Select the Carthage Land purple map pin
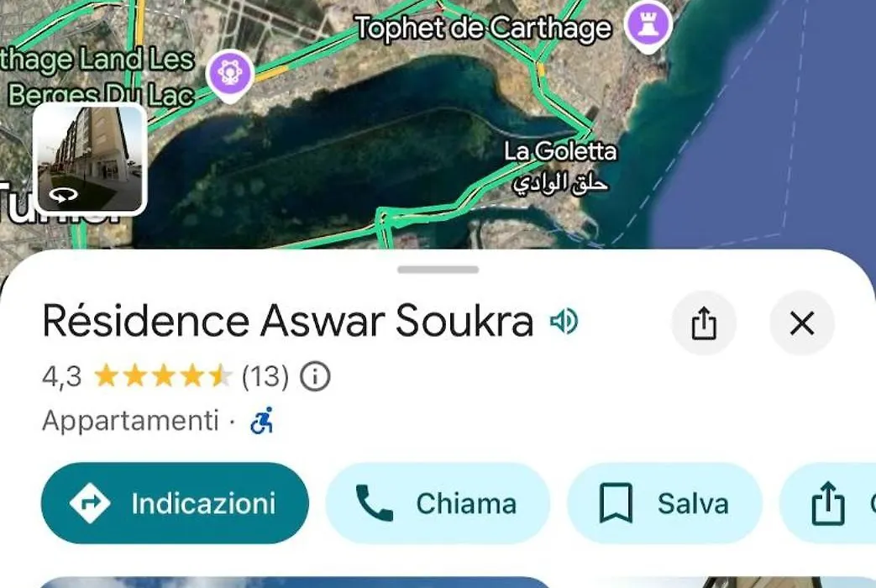The image size is (876, 588). click(229, 76)
